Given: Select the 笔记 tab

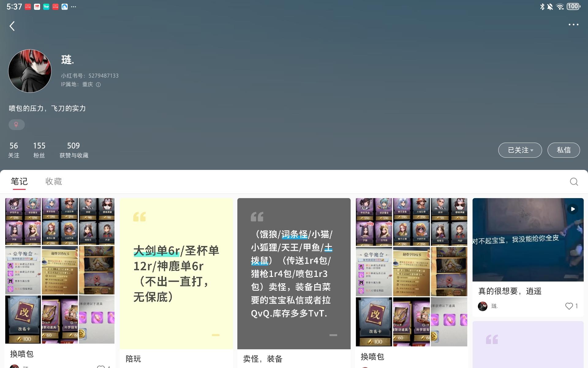Looking at the screenshot, I should click(x=19, y=182).
